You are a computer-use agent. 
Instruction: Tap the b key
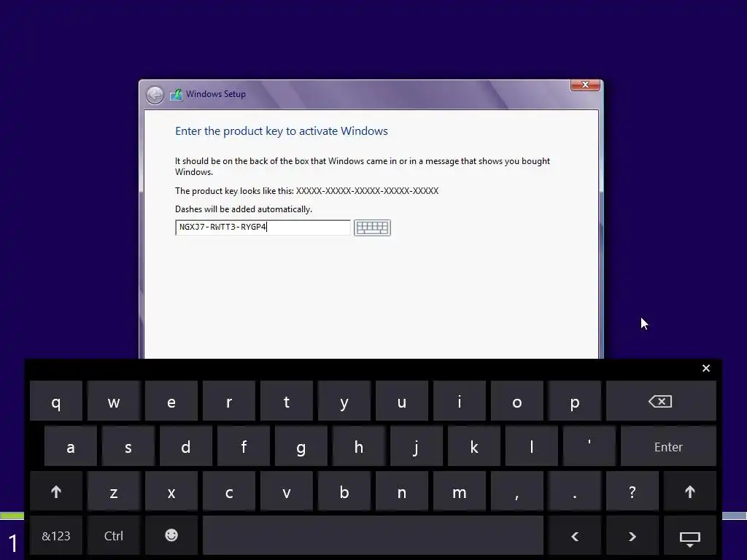(x=344, y=492)
